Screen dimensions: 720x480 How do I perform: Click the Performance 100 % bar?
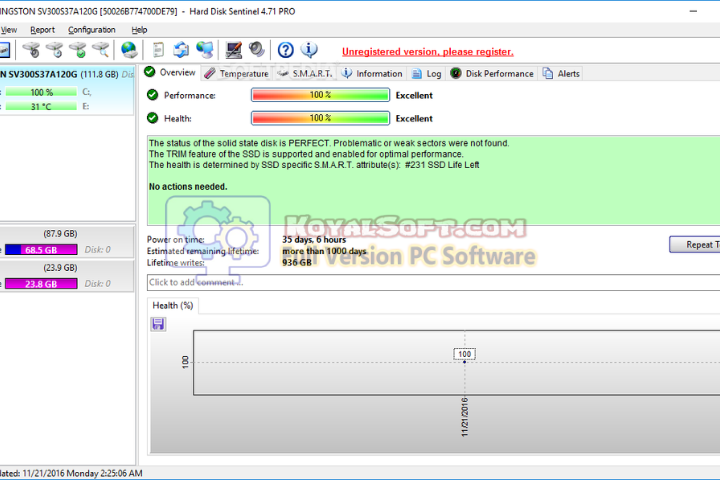pyautogui.click(x=321, y=95)
